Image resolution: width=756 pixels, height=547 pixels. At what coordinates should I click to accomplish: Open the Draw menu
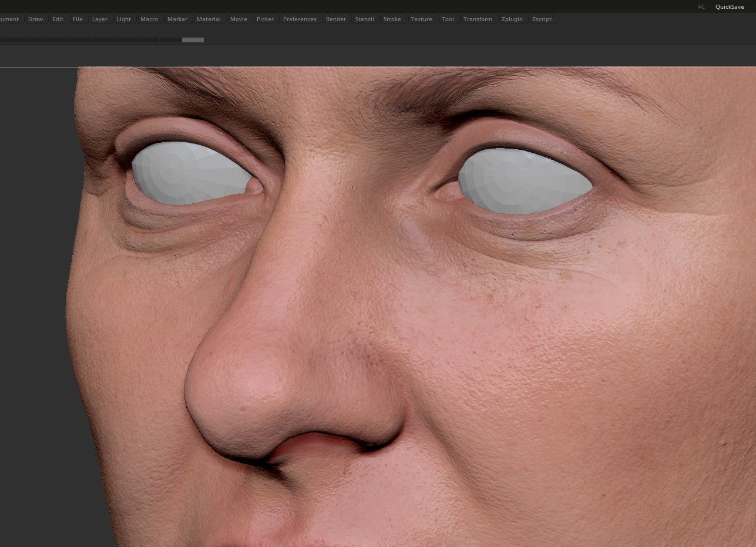pyautogui.click(x=35, y=19)
